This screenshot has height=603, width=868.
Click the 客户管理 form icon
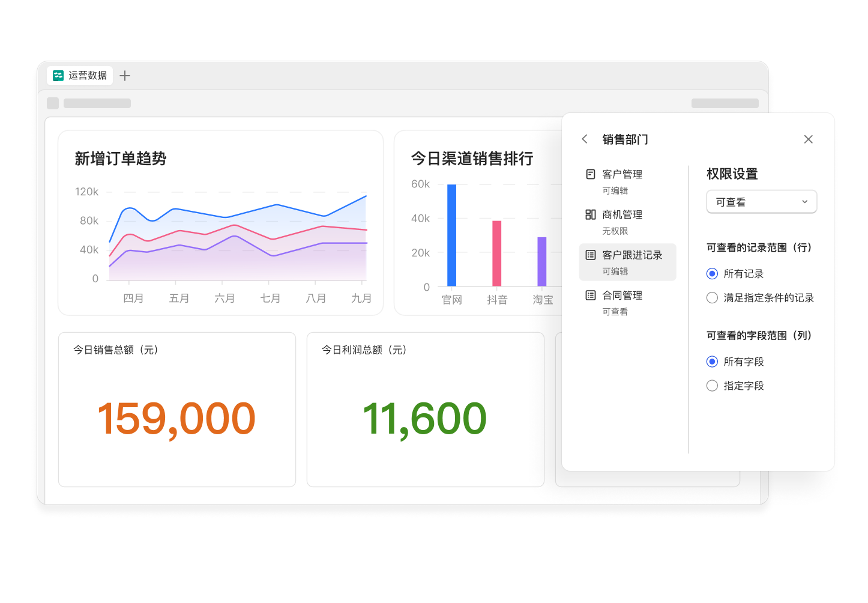[591, 174]
